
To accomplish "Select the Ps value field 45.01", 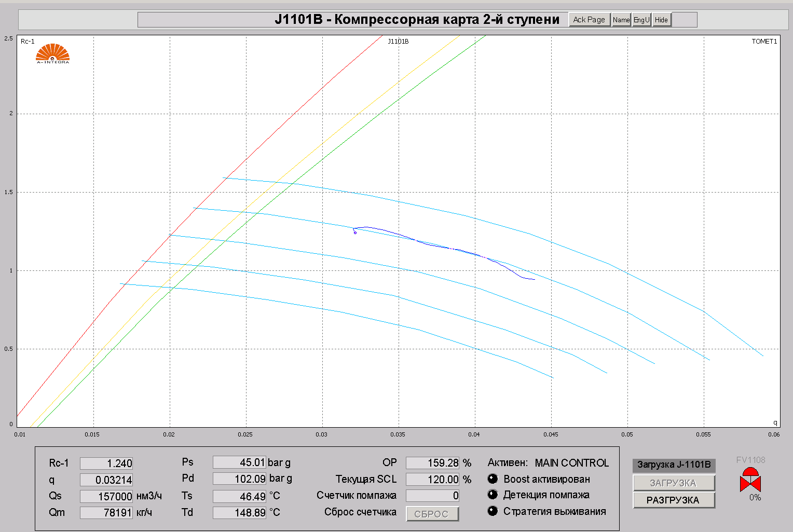I will coord(239,462).
